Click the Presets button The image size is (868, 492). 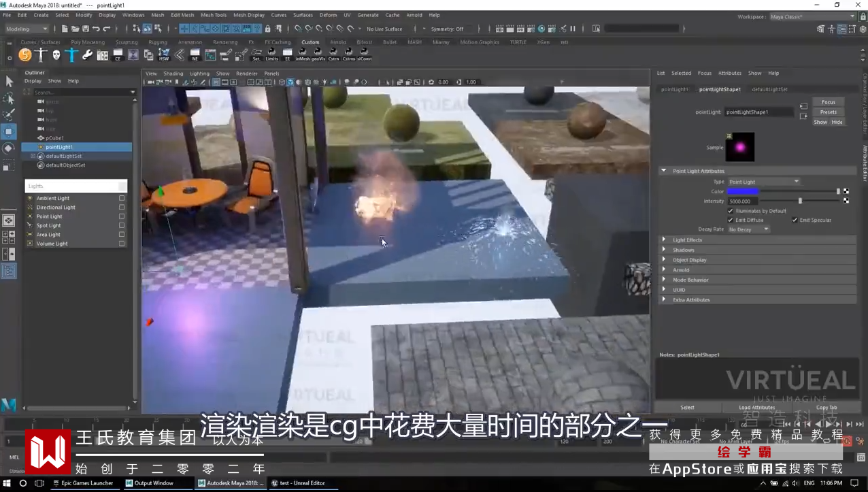point(828,112)
